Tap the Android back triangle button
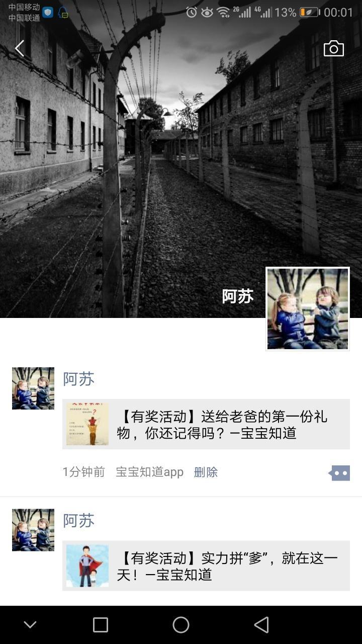Image resolution: width=362 pixels, height=644 pixels. [261, 625]
